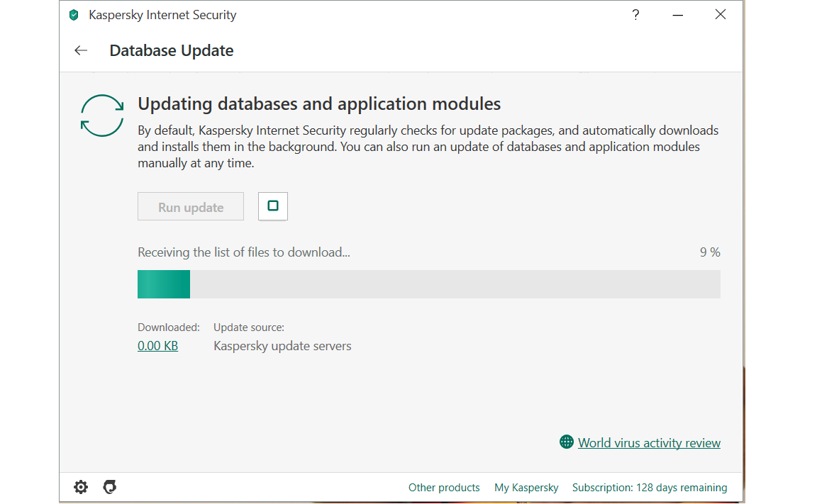Click the disabled Run update button
Viewport: 817px width, 504px height.
tap(191, 207)
